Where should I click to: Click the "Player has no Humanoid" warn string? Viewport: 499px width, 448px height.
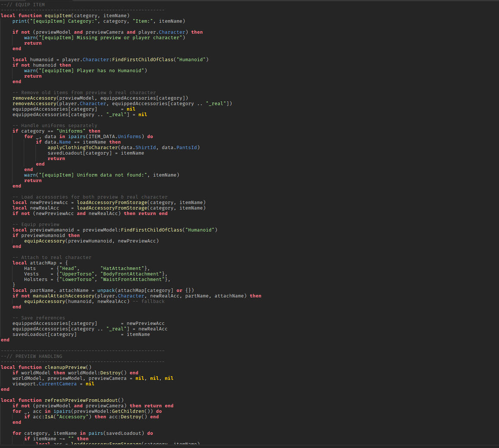(x=112, y=70)
